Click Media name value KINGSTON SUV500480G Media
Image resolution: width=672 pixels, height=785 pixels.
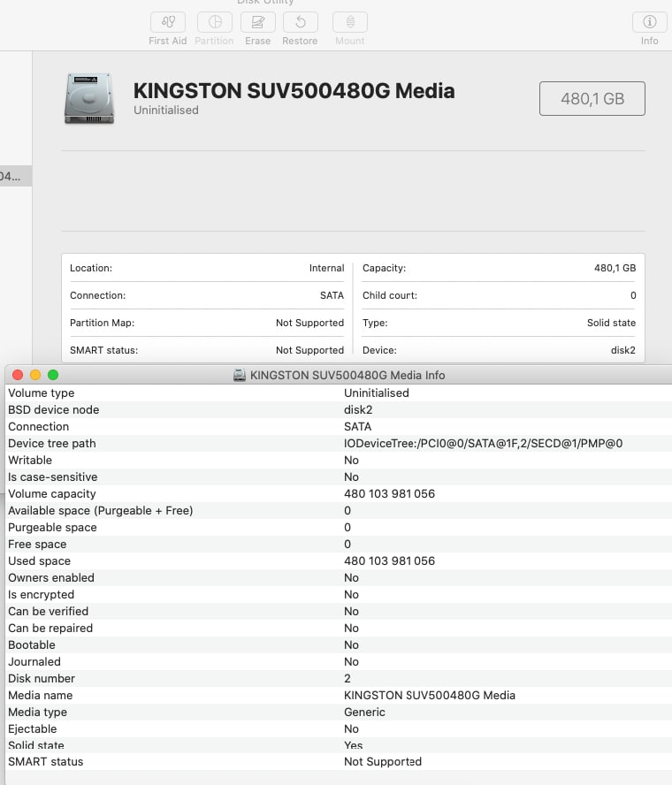click(430, 696)
